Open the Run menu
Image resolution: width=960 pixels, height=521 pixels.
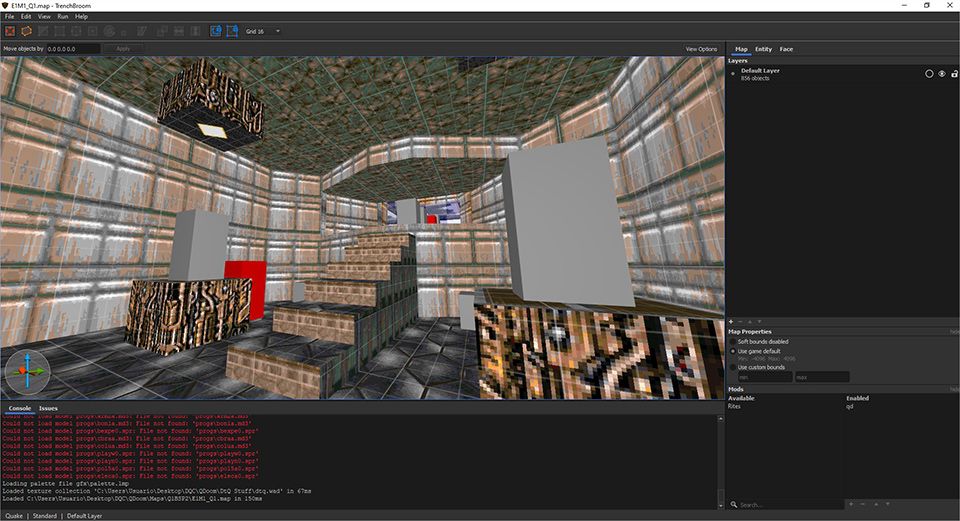(x=63, y=17)
